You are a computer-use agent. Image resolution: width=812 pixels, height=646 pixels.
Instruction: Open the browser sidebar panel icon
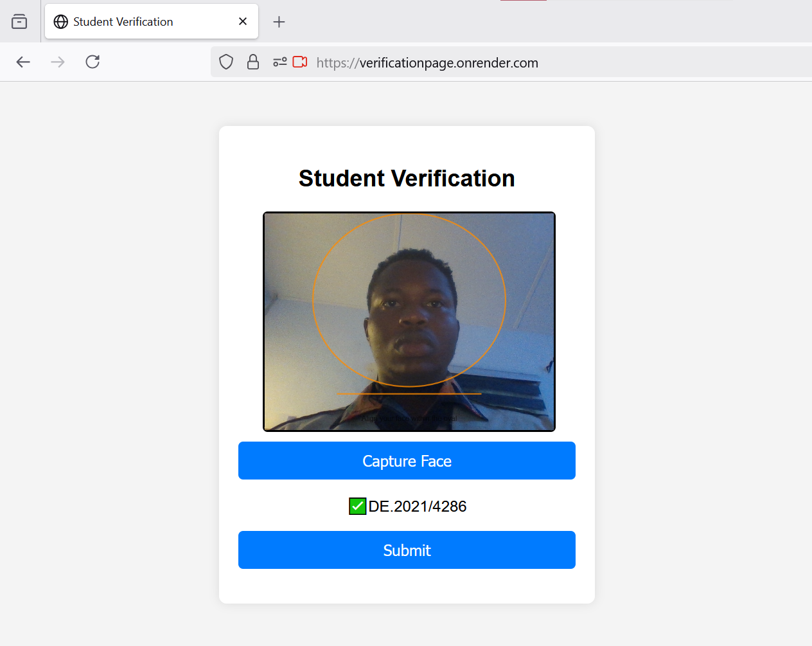[19, 21]
